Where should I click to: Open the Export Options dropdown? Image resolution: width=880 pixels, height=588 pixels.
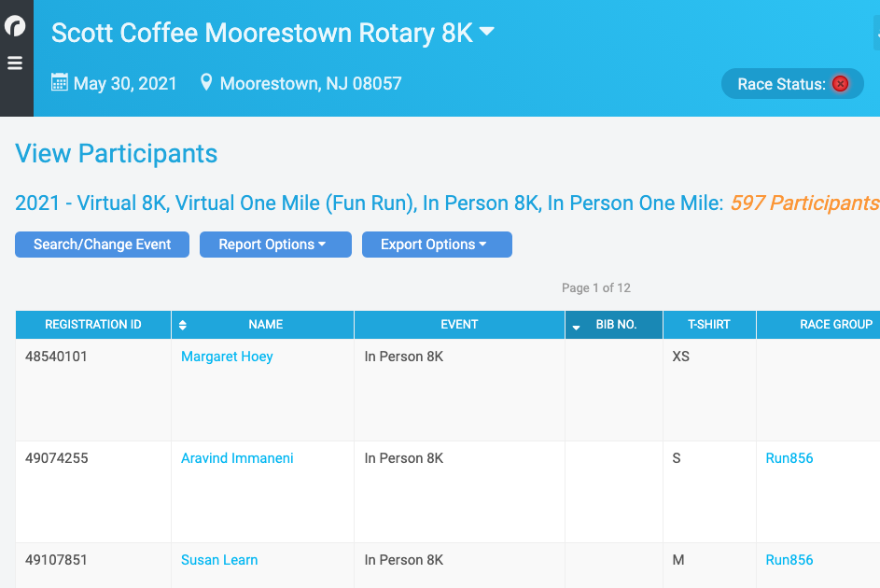click(x=437, y=245)
